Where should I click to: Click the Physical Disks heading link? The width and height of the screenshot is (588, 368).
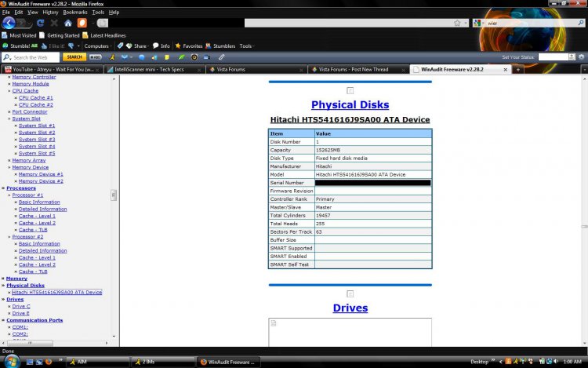tap(350, 104)
